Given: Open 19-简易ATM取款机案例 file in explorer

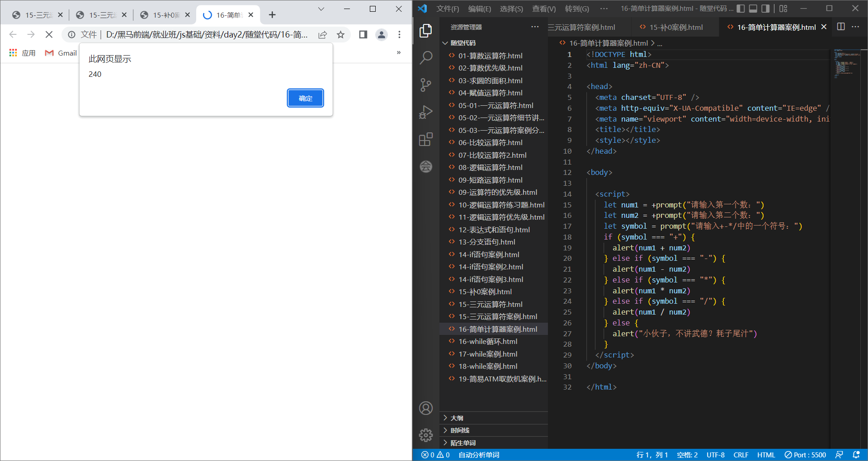Looking at the screenshot, I should pyautogui.click(x=494, y=379).
